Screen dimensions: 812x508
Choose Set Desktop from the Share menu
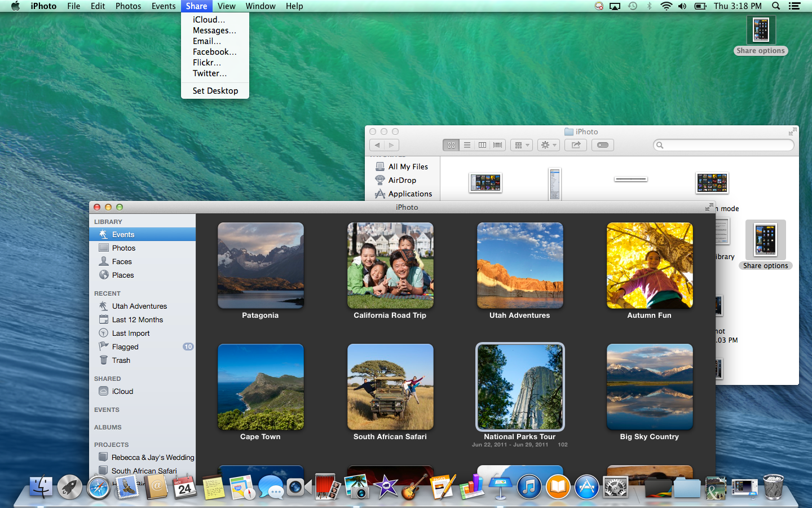click(215, 90)
